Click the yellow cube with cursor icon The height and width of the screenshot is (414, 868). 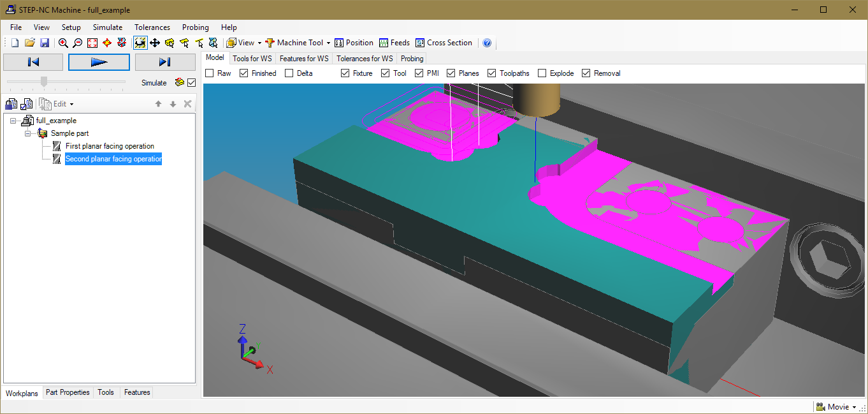pos(170,43)
